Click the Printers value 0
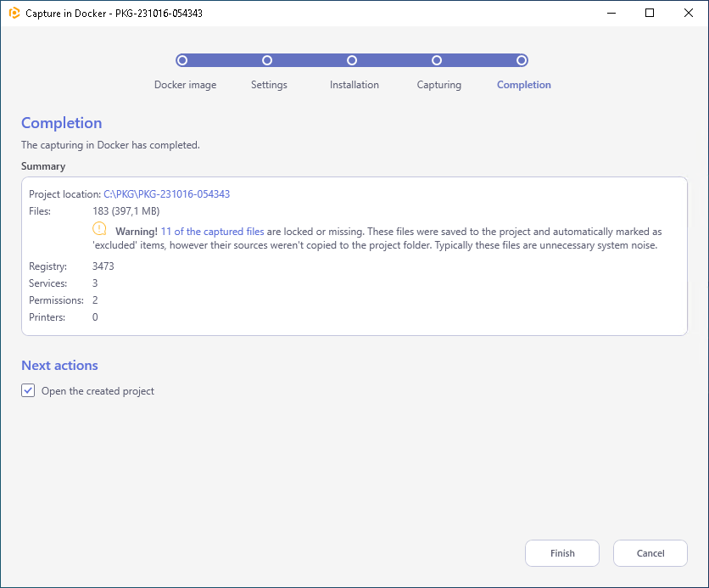The width and height of the screenshot is (709, 588). 95,317
